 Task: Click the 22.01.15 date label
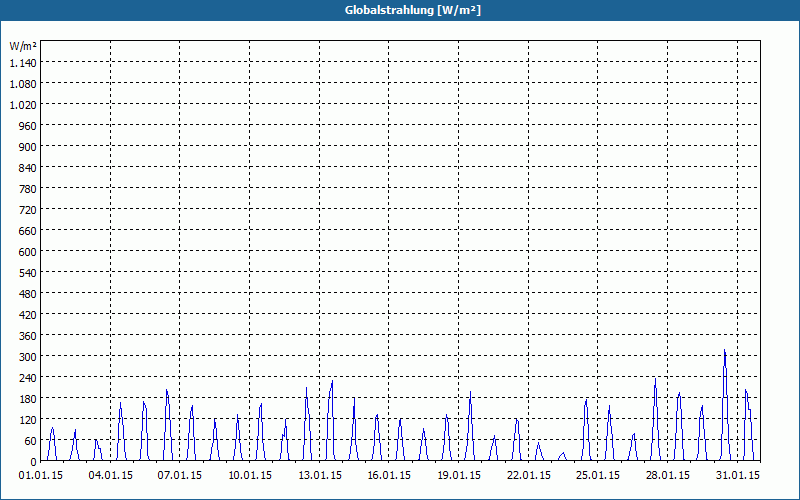coord(529,476)
